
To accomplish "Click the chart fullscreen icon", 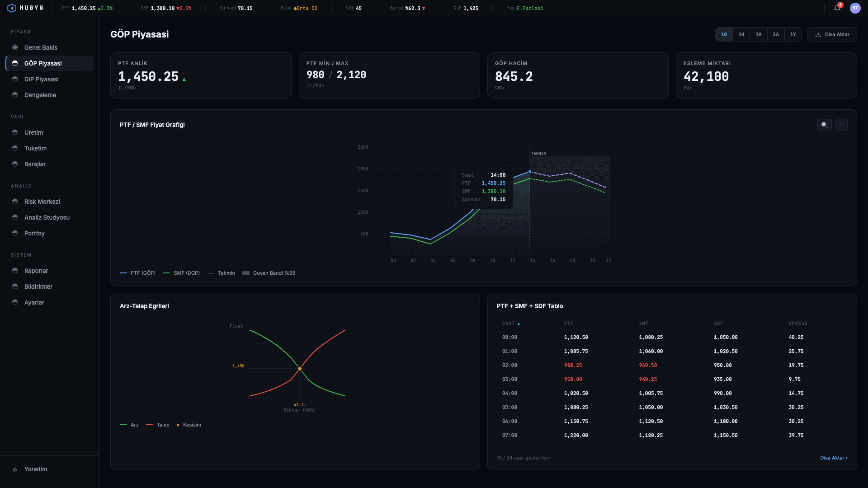I will click(841, 125).
